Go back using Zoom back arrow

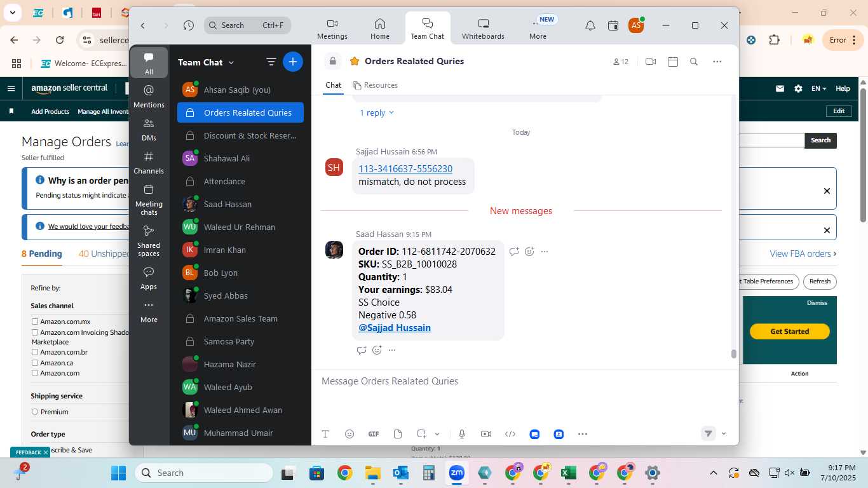click(x=143, y=25)
